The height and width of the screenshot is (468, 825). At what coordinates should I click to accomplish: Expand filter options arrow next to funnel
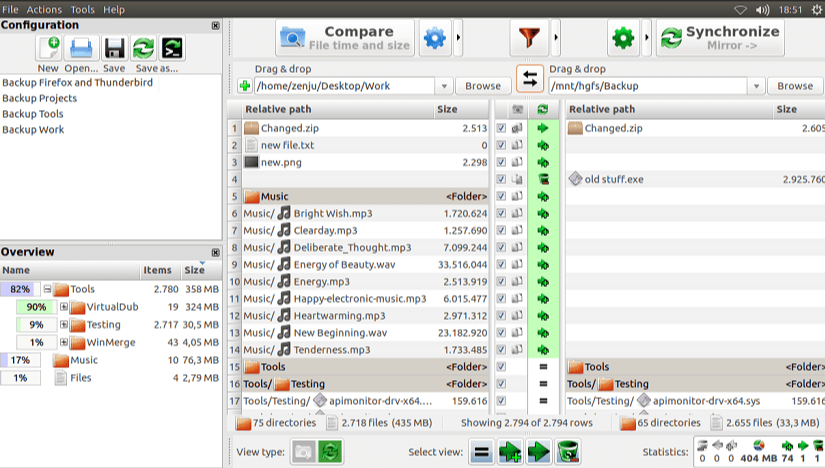coord(556,38)
